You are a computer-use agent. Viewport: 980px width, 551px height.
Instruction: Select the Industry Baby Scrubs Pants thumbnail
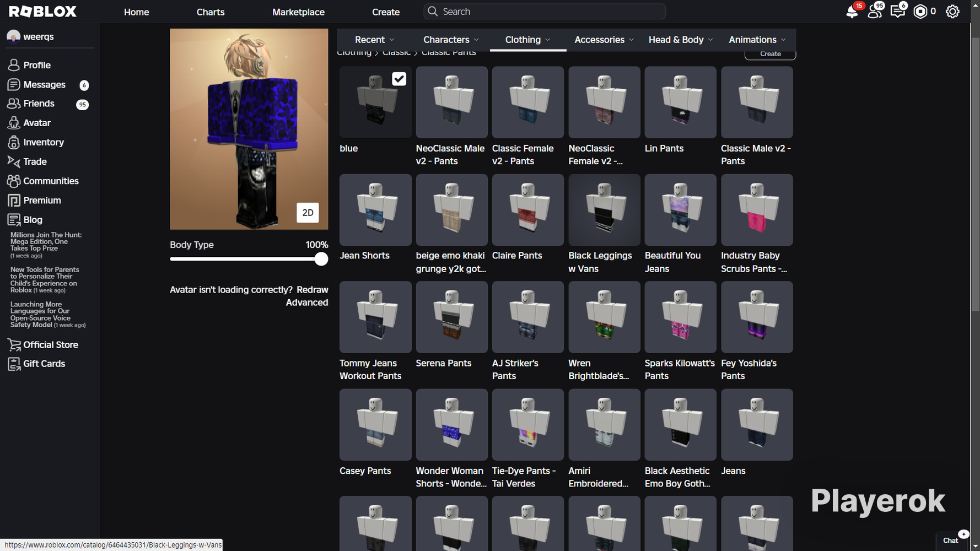click(757, 210)
